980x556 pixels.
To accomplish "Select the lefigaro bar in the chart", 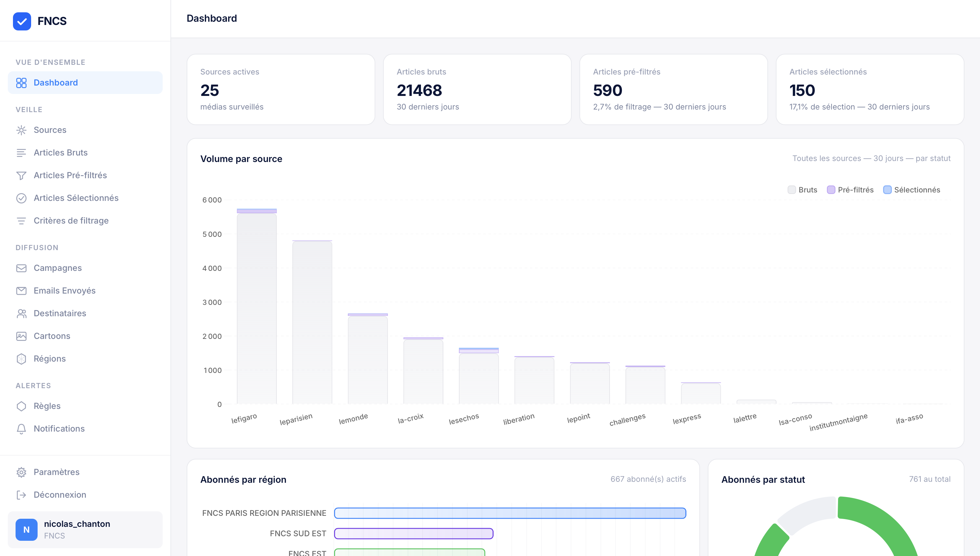I will point(256,306).
